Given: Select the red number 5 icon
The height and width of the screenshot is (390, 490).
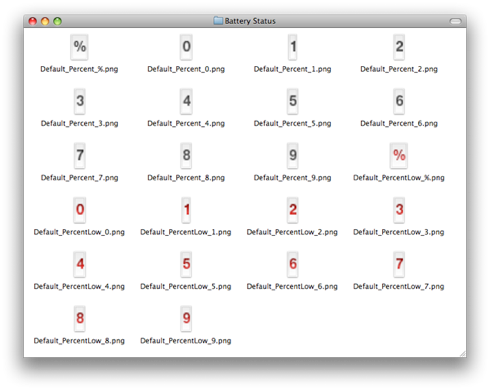Looking at the screenshot, I should pyautogui.click(x=186, y=264).
